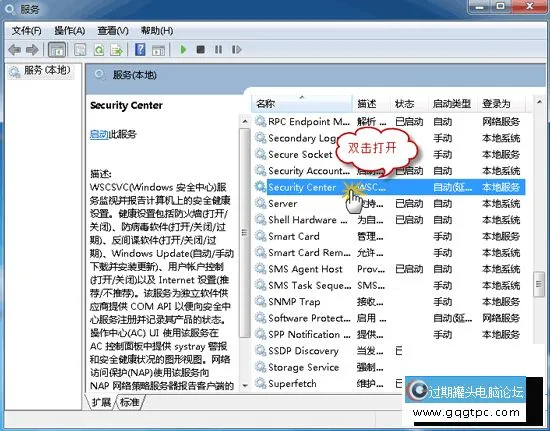The width and height of the screenshot is (550, 431).
Task: Click 网络服务 in Software Protection row
Action: coord(501,318)
